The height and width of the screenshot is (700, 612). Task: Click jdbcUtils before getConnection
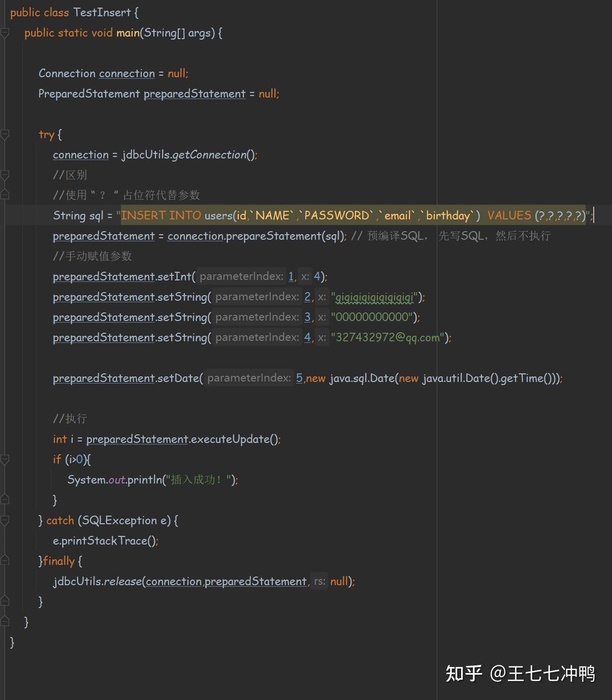[146, 154]
